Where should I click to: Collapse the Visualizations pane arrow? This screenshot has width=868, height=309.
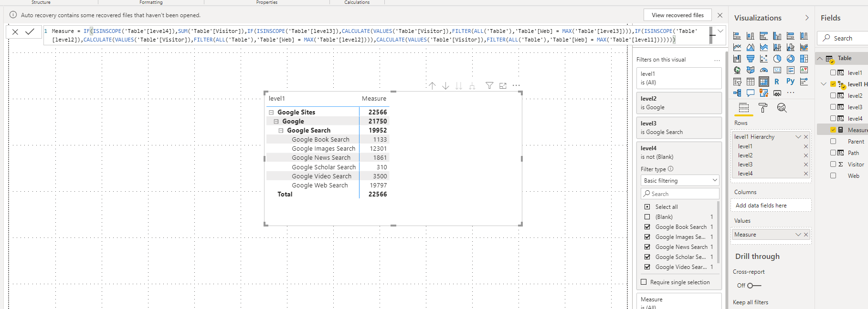point(807,18)
